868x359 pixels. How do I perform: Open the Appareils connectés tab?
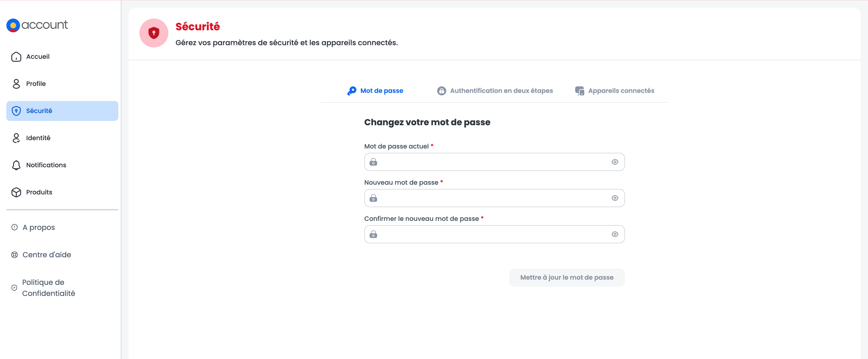(614, 91)
